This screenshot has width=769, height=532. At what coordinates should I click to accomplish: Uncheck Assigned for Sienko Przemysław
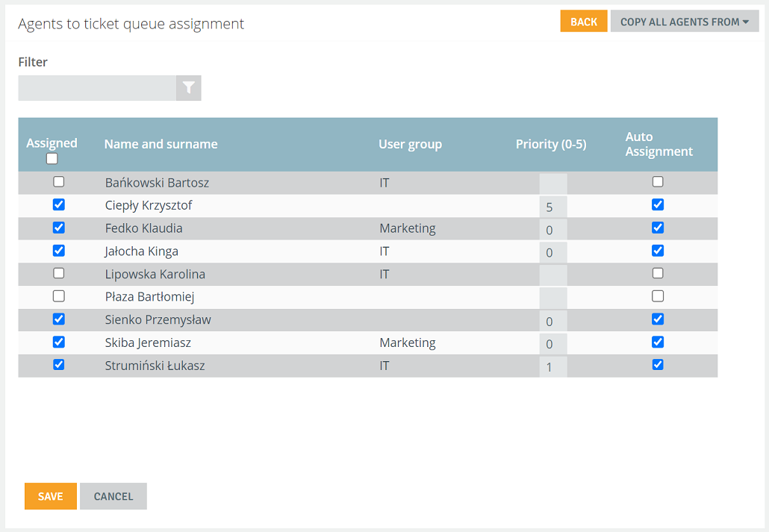[x=59, y=319]
